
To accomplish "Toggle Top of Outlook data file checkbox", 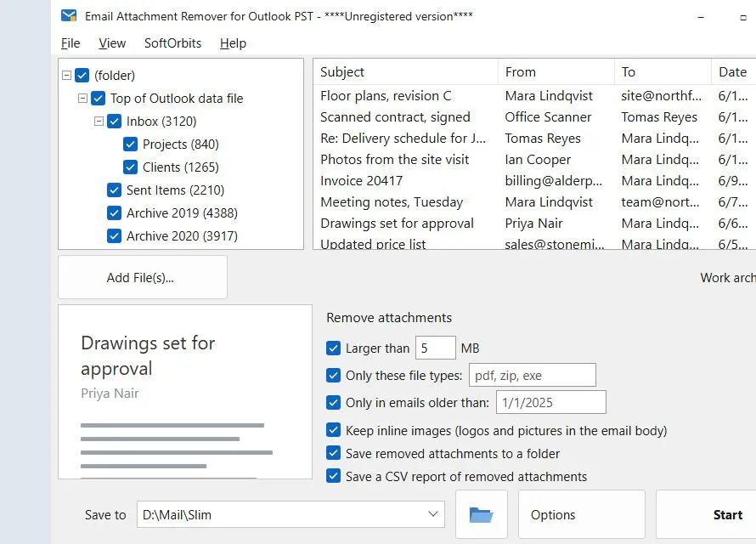I will point(99,99).
